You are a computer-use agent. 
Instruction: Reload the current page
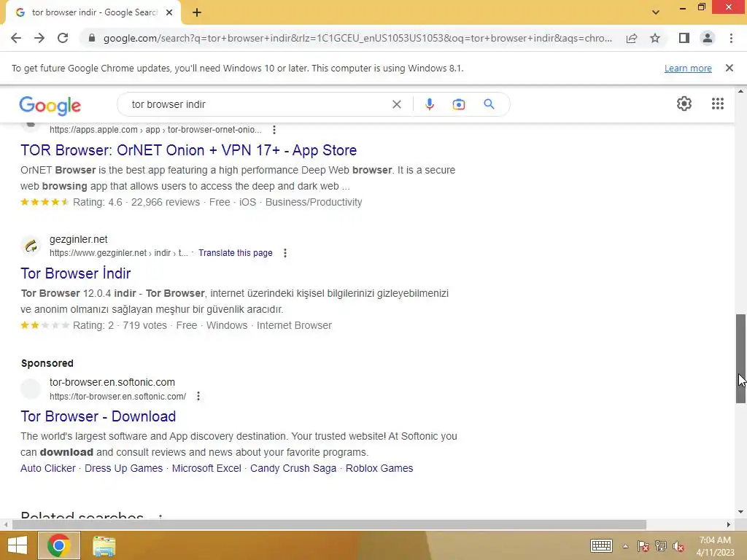pyautogui.click(x=63, y=38)
